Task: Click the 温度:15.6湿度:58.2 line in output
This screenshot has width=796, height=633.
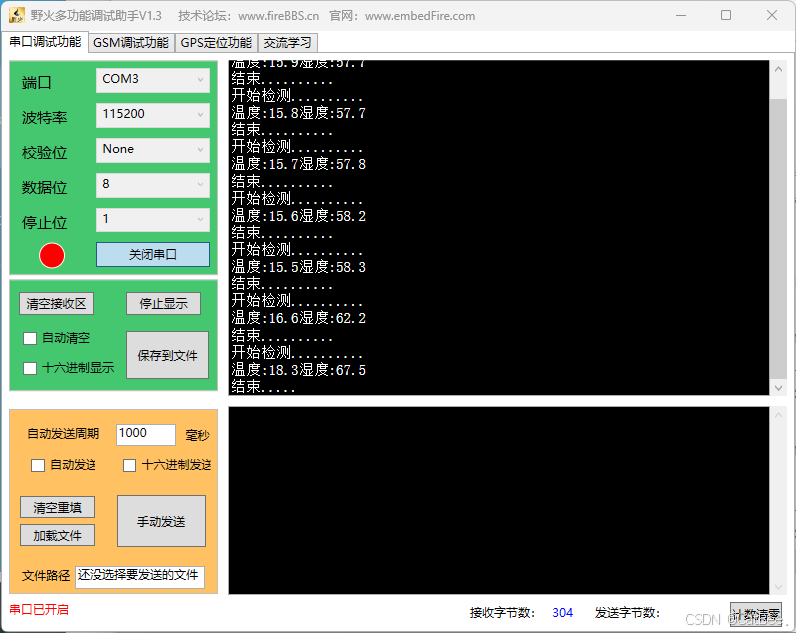Action: click(x=298, y=216)
